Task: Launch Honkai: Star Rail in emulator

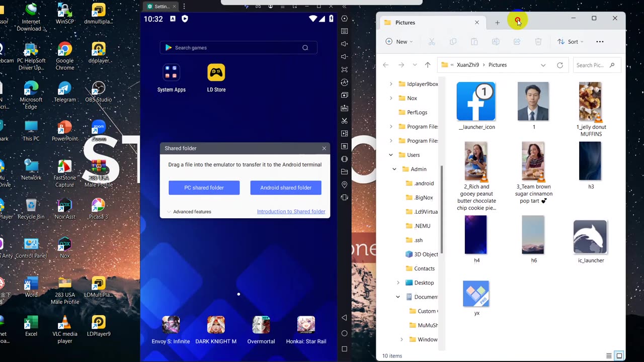Action: click(306, 330)
